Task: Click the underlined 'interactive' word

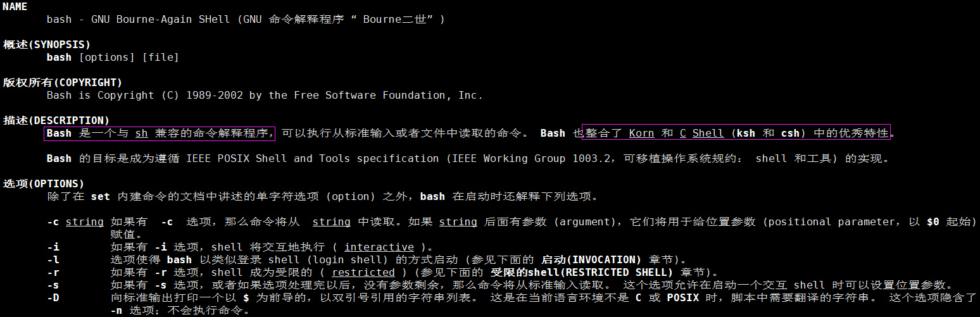Action: (379, 247)
